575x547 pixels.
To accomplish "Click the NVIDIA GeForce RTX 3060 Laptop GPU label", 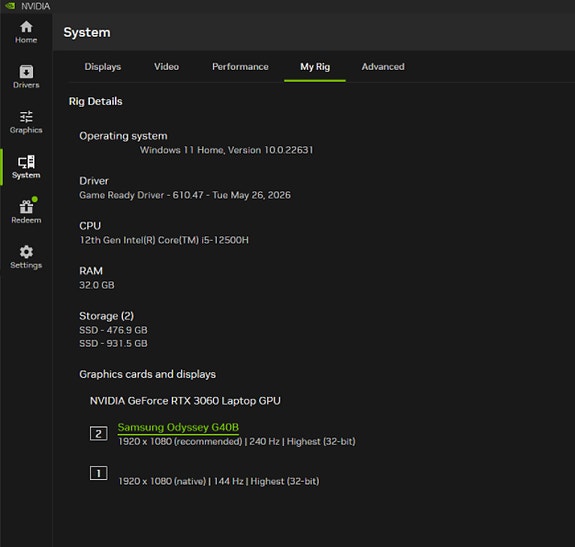I will click(185, 401).
